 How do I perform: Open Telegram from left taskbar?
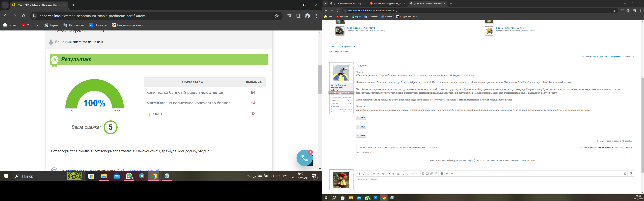point(142,176)
